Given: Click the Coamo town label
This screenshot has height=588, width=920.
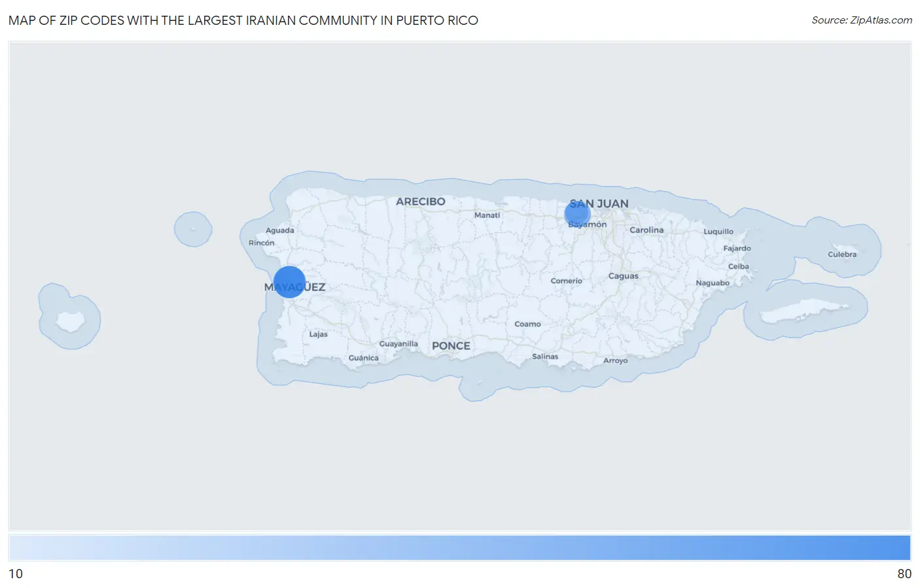Looking at the screenshot, I should [527, 324].
